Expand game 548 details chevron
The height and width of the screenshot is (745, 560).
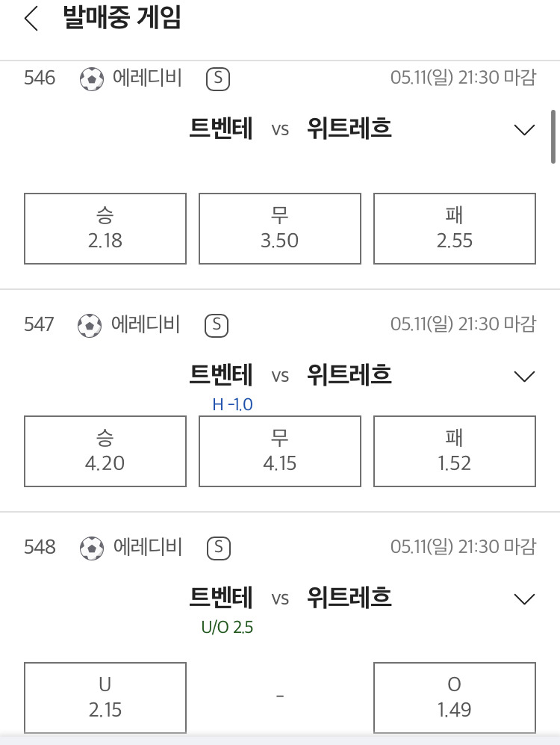click(x=524, y=599)
